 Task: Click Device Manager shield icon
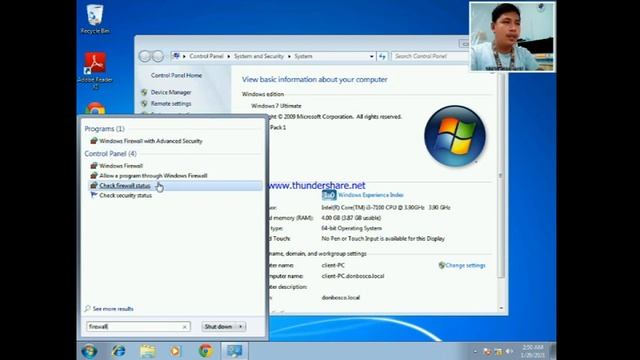coord(144,93)
